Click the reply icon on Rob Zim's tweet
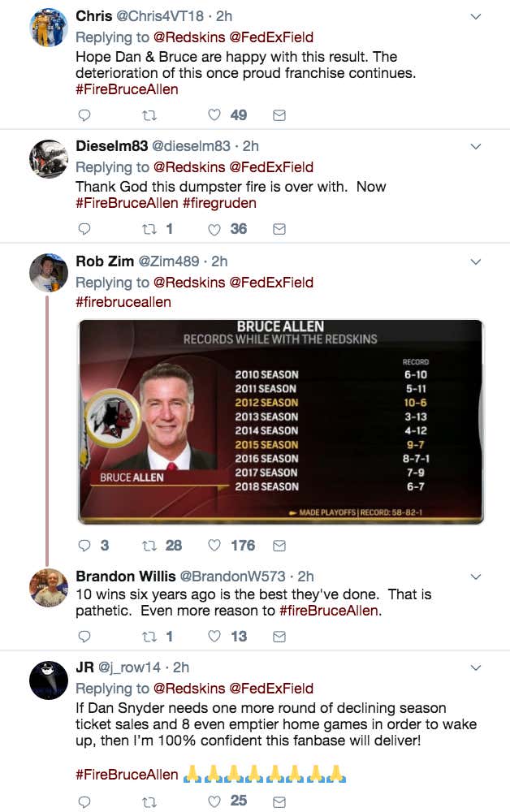Image resolution: width=510 pixels, height=812 pixels. point(84,545)
